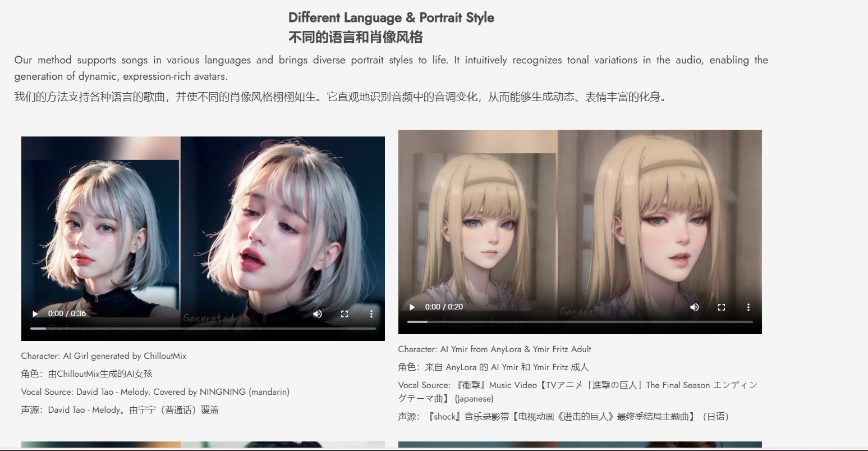The width and height of the screenshot is (868, 451).
Task: Enter fullscreen on the right video
Action: (722, 307)
